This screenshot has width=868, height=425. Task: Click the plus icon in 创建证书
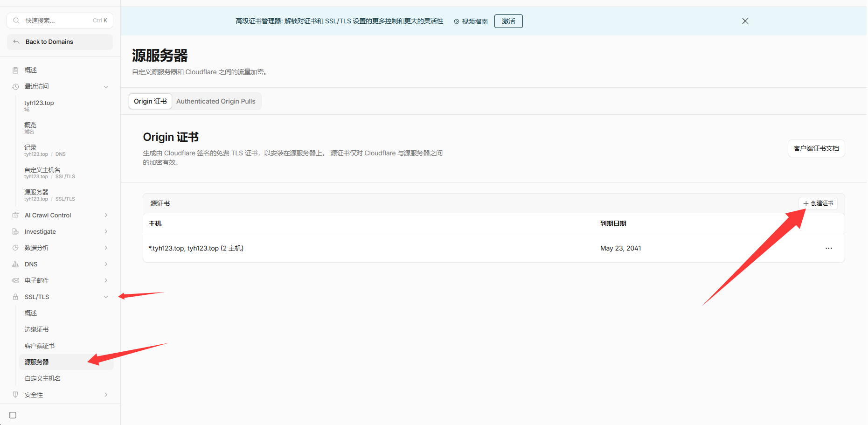point(806,203)
